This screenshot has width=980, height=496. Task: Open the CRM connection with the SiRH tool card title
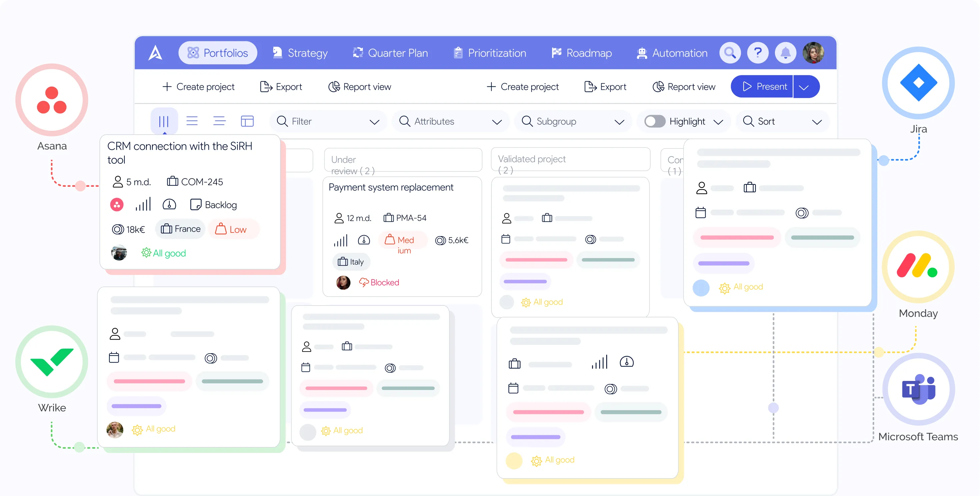[180, 153]
